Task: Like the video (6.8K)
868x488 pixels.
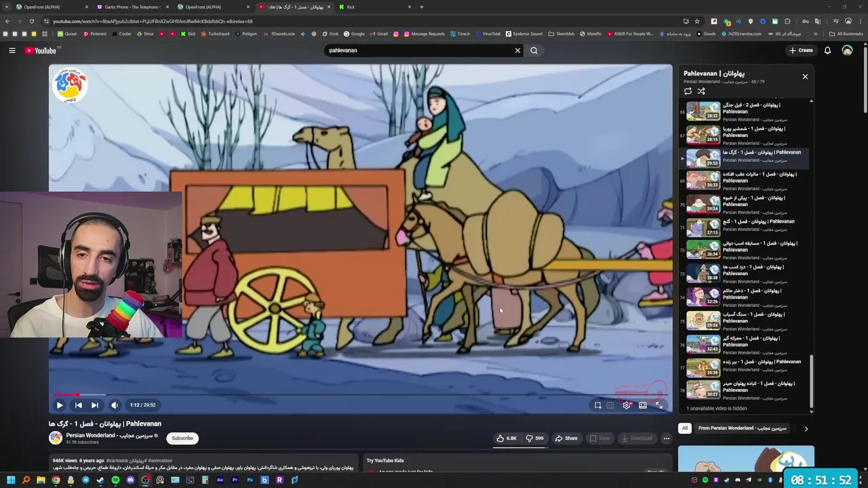Action: pos(507,439)
